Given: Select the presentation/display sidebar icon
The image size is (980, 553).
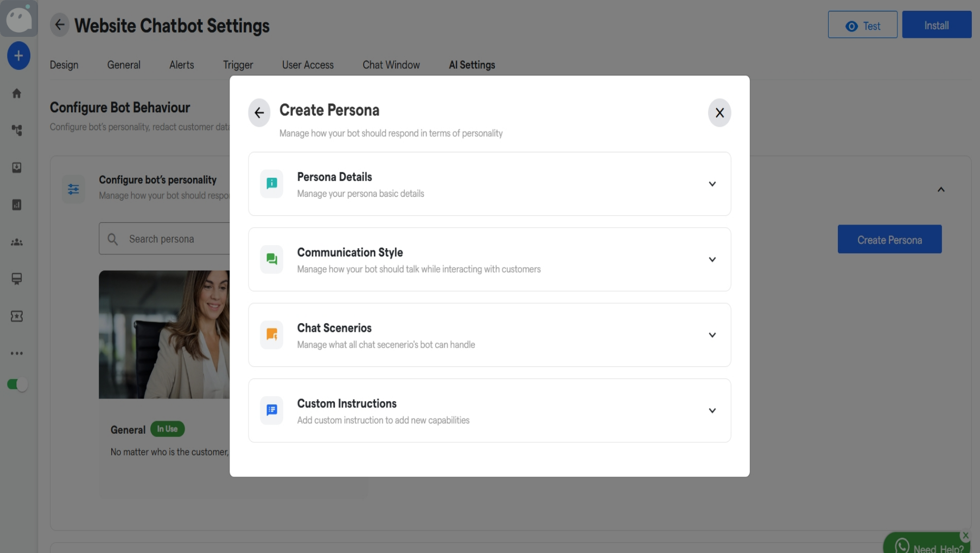Looking at the screenshot, I should (x=17, y=279).
